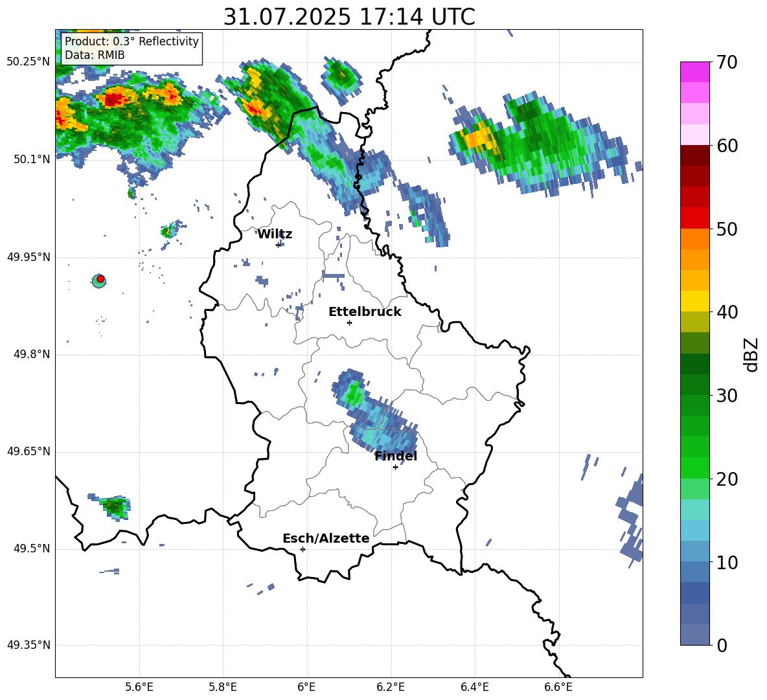This screenshot has width=767, height=700.
Task: Click the cross marker below Wiltz
Action: [279, 245]
